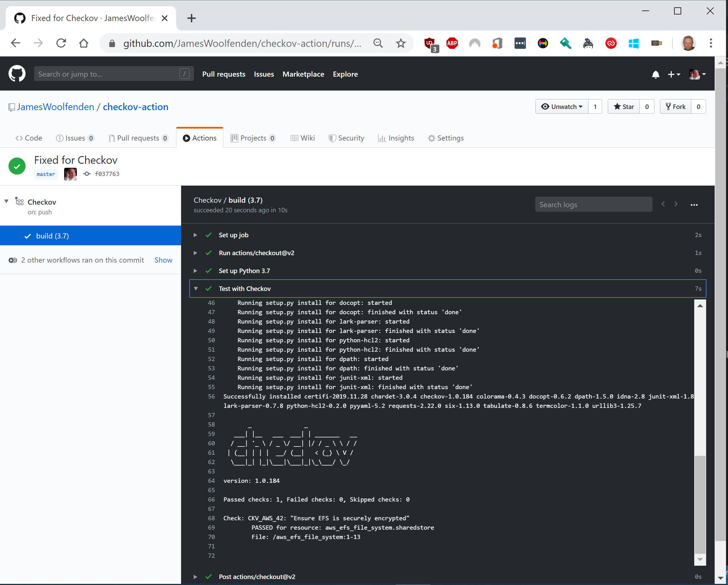Bookmark this page with the star
This screenshot has width=728, height=585.
click(x=401, y=43)
